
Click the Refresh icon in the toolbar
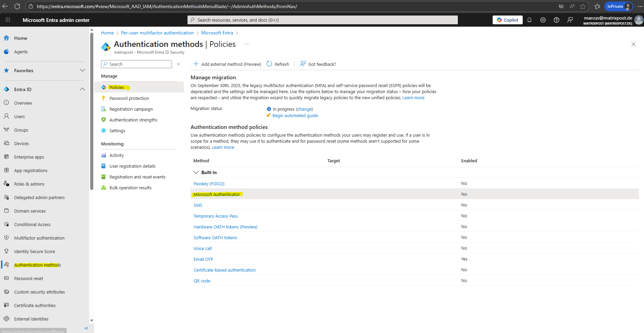pos(269,64)
